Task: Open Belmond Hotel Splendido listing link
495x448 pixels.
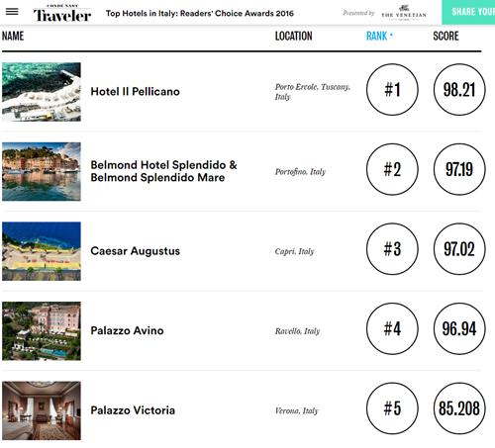Action: point(163,171)
